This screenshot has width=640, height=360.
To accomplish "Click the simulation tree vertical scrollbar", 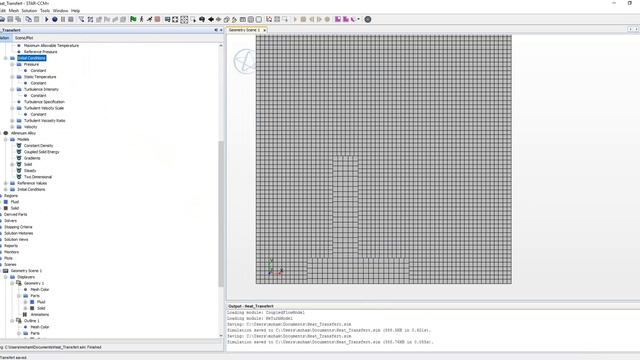I will 221,213.
